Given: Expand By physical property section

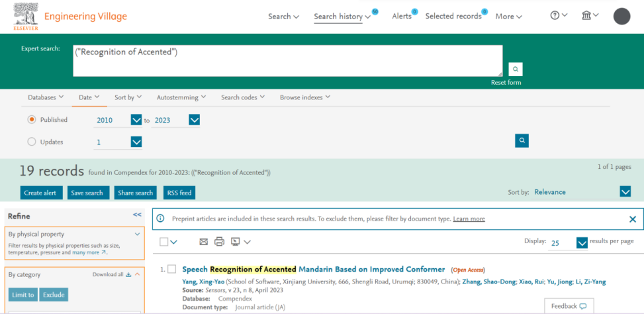Looking at the screenshot, I should pyautogui.click(x=138, y=235).
